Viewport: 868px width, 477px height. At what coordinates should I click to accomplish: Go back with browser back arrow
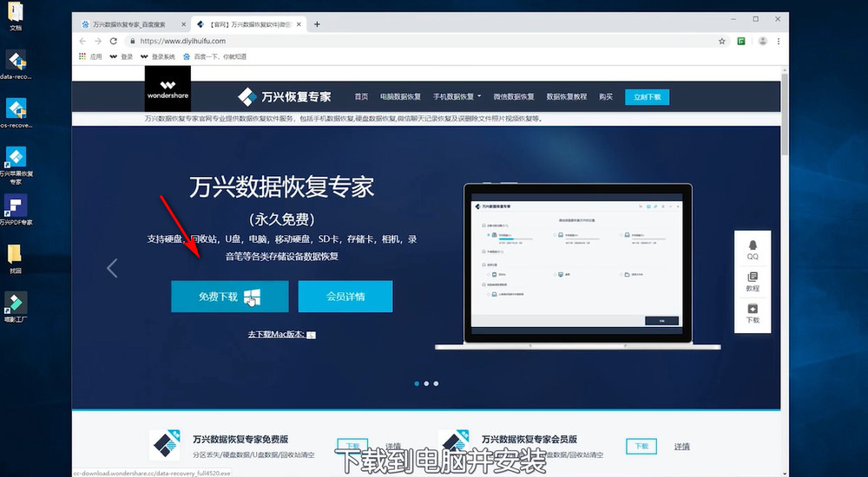[x=82, y=41]
